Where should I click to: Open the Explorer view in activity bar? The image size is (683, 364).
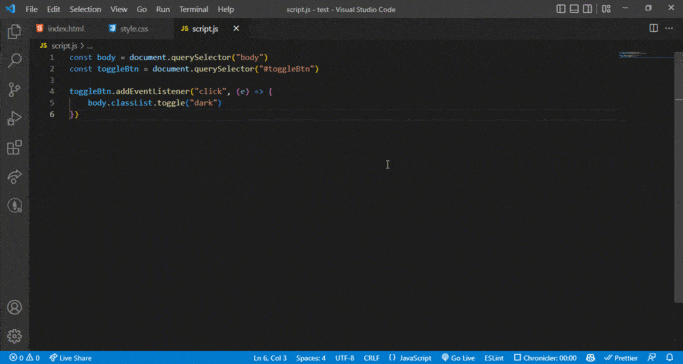tap(14, 31)
